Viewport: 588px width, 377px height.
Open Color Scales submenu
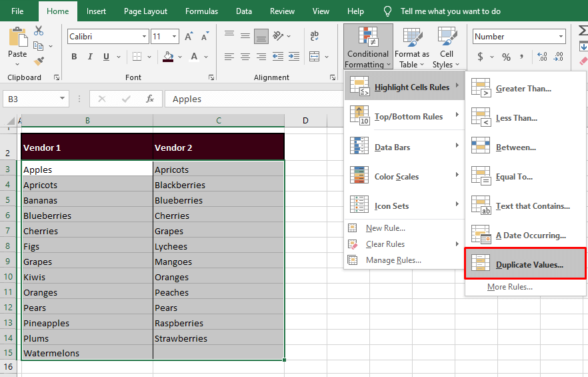coord(404,176)
